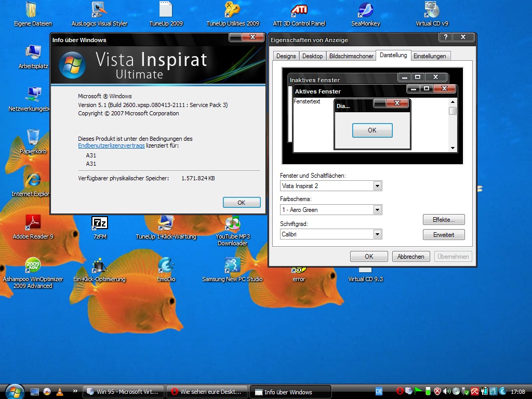Open the Schriftgrad dropdown
532x399 pixels.
pyautogui.click(x=378, y=234)
